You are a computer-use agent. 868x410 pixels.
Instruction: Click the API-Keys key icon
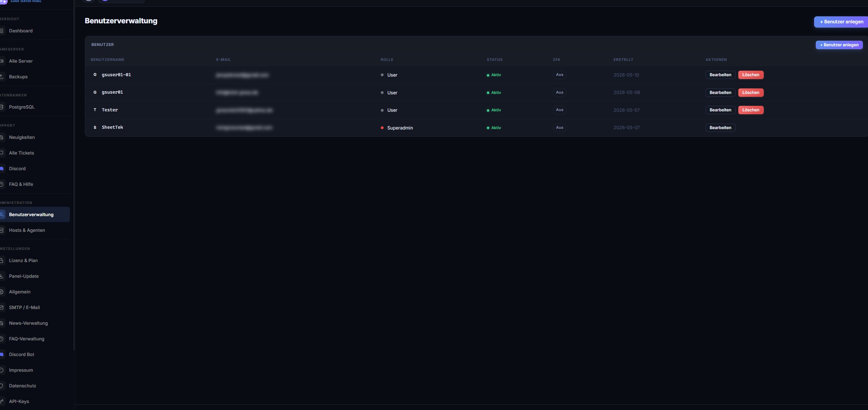[1, 401]
